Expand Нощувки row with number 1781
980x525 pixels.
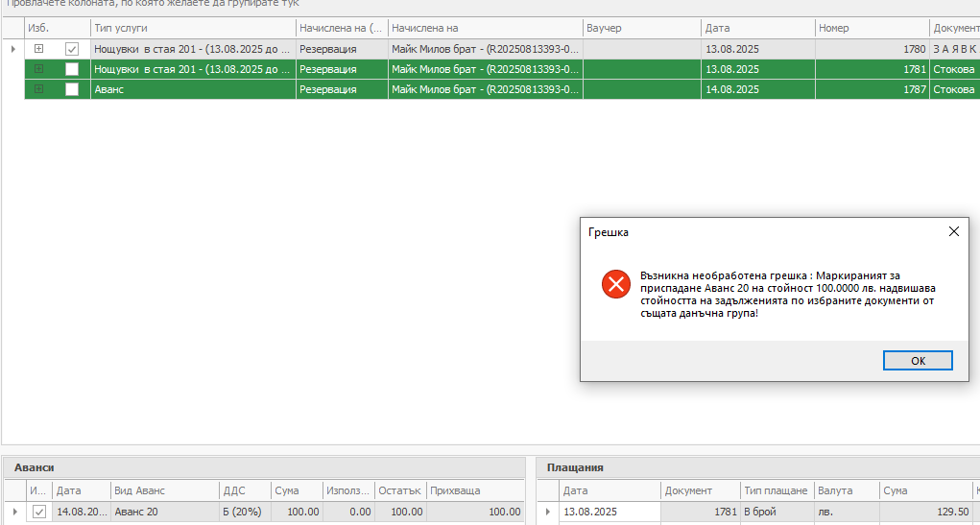click(39, 69)
